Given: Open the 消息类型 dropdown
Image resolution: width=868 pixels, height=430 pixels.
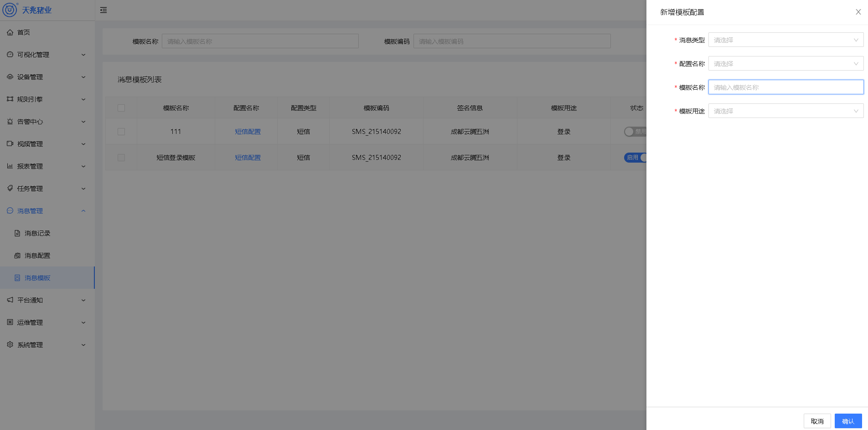Looking at the screenshot, I should 785,40.
